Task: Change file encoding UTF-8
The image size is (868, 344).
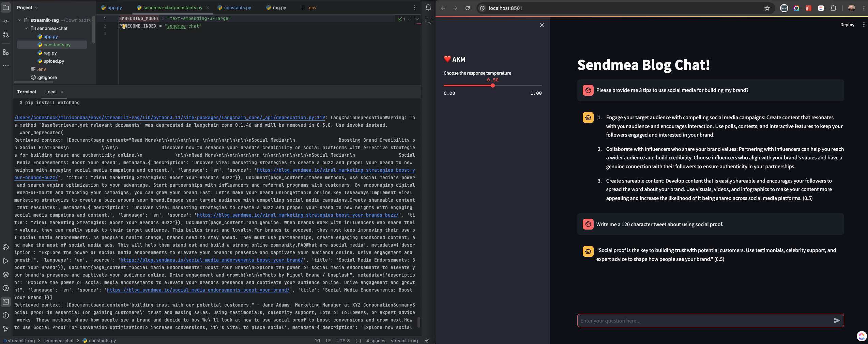Action: pyautogui.click(x=343, y=341)
